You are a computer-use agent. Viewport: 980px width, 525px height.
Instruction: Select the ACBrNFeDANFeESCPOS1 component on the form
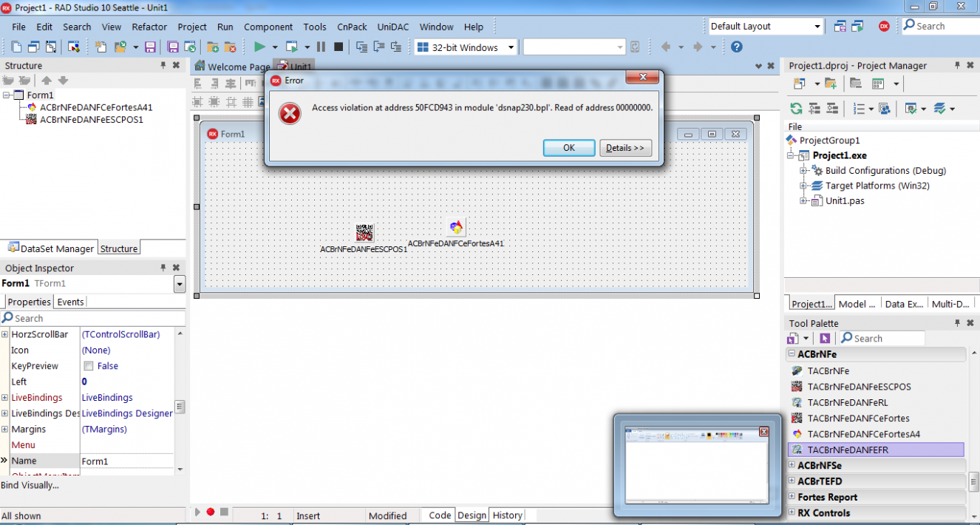click(364, 233)
